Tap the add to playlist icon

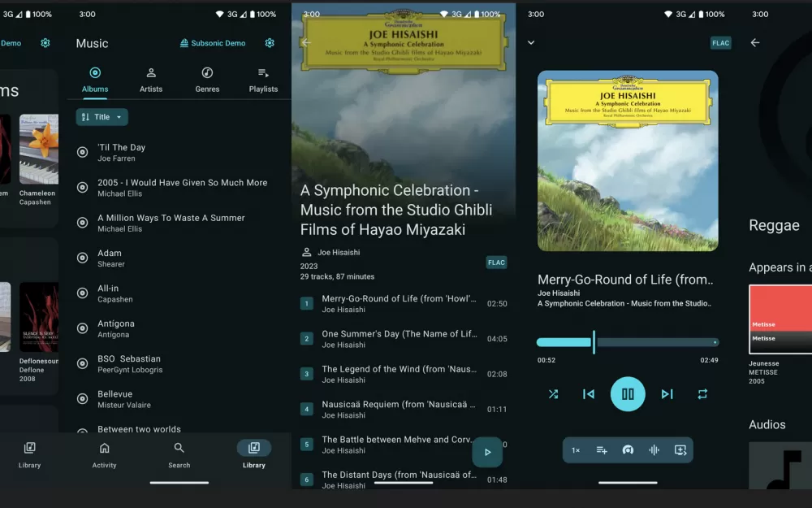point(680,450)
